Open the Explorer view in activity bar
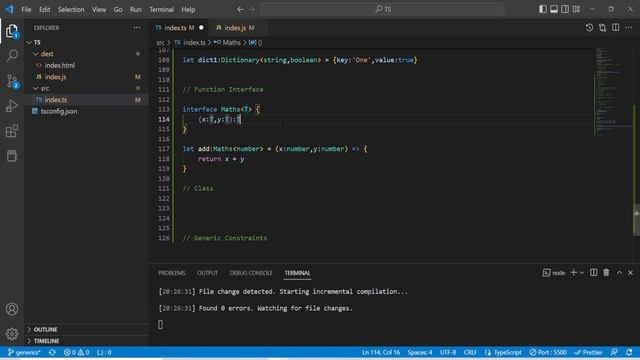 pyautogui.click(x=12, y=31)
